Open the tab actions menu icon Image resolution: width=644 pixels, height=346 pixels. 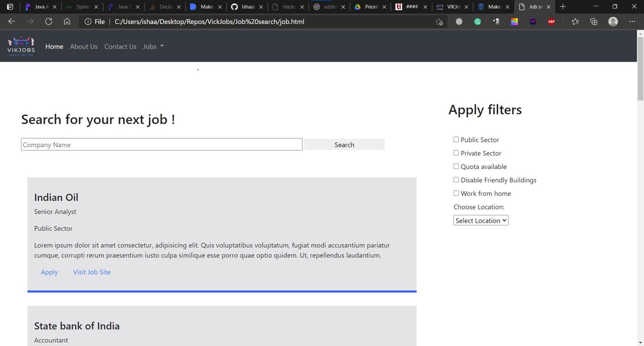click(10, 7)
